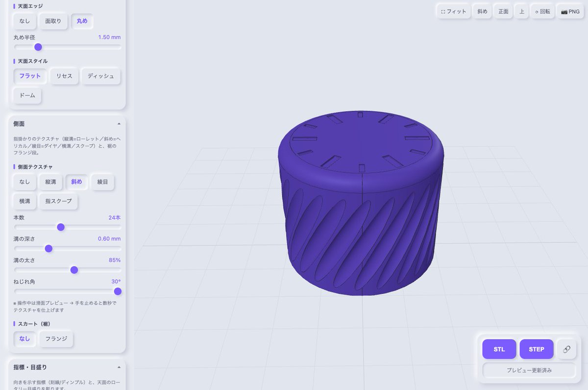
Task: Download the model as STEP
Action: pyautogui.click(x=537, y=349)
